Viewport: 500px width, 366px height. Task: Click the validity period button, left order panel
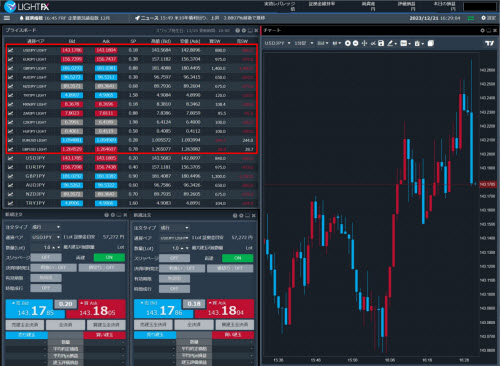click(x=46, y=278)
